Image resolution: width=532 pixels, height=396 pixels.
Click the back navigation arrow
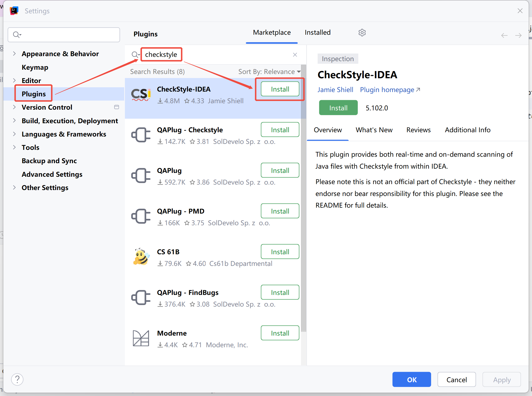(x=504, y=35)
